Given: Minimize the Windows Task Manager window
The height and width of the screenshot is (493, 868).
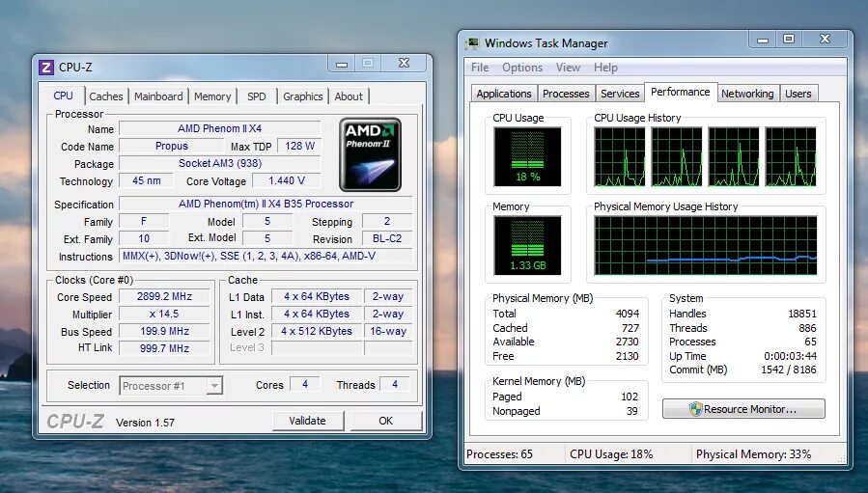Looking at the screenshot, I should point(762,40).
